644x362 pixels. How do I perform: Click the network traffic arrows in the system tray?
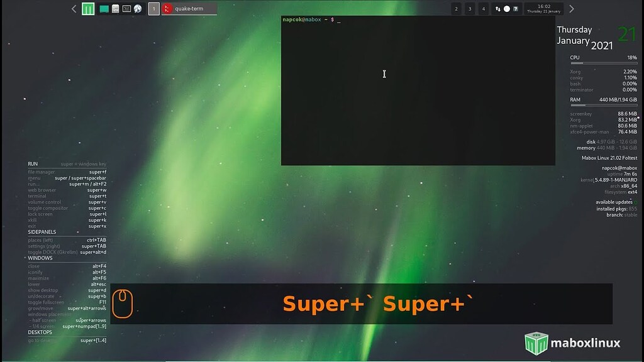click(x=497, y=9)
